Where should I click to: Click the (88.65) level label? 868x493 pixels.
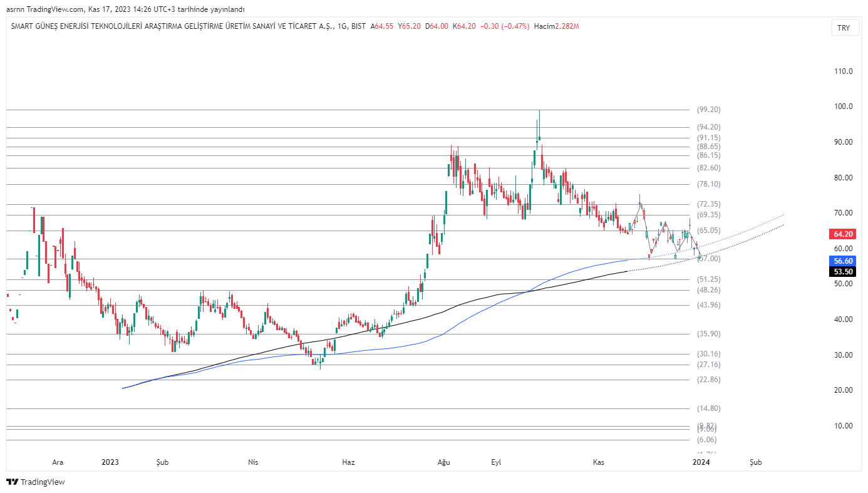tap(709, 147)
